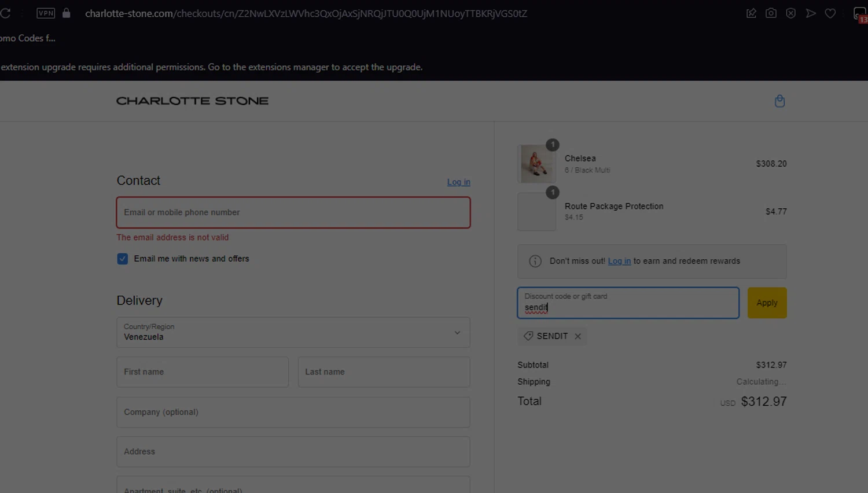
Task: Bookmark page with the heart icon
Action: point(830,13)
